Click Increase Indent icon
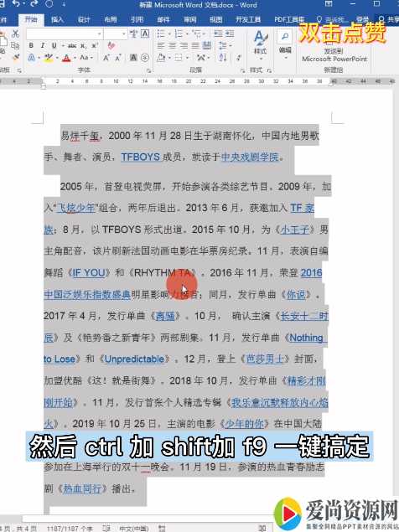399x532 pixels. click(230, 34)
